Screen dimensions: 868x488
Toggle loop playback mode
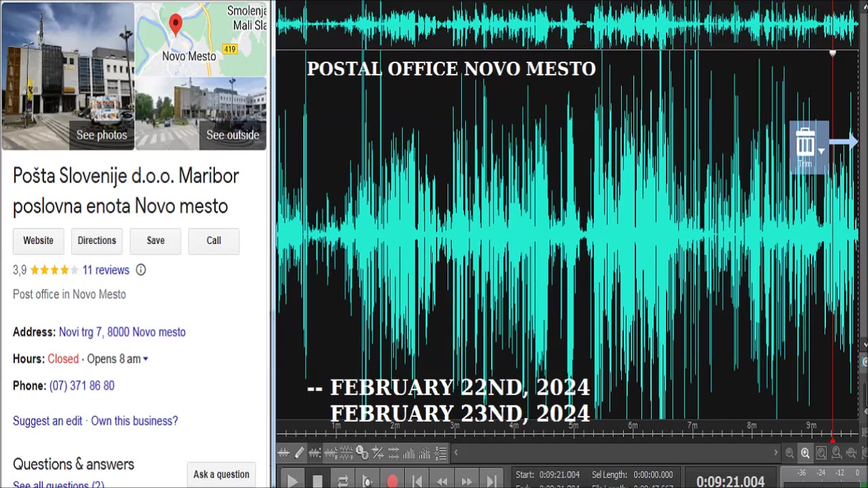click(342, 481)
